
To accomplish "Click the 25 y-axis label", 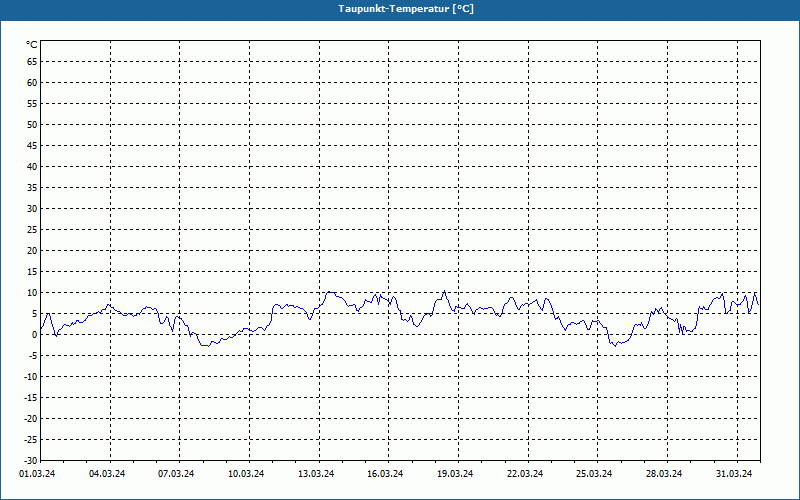I will (32, 230).
